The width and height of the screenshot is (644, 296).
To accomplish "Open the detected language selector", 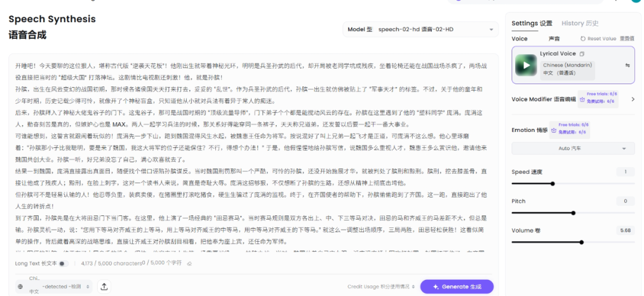I will point(67,287).
